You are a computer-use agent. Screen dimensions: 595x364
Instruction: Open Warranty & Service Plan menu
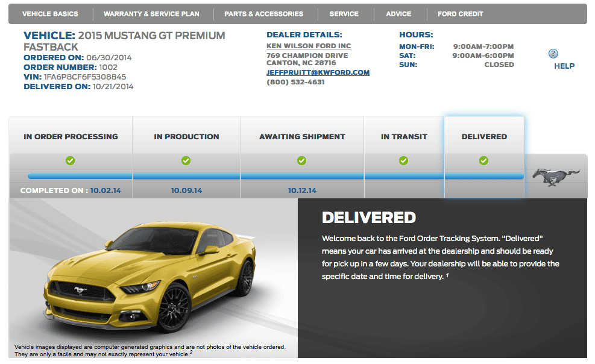pyautogui.click(x=151, y=14)
